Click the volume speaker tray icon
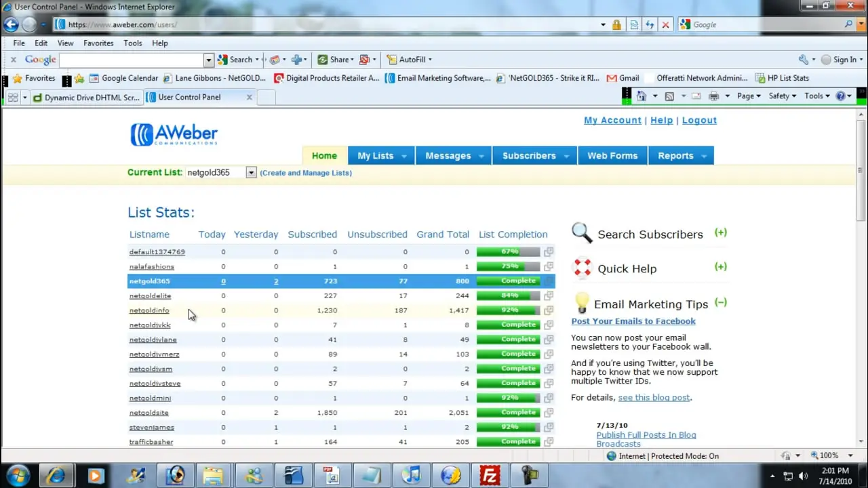Image resolution: width=868 pixels, height=488 pixels. pos(804,476)
